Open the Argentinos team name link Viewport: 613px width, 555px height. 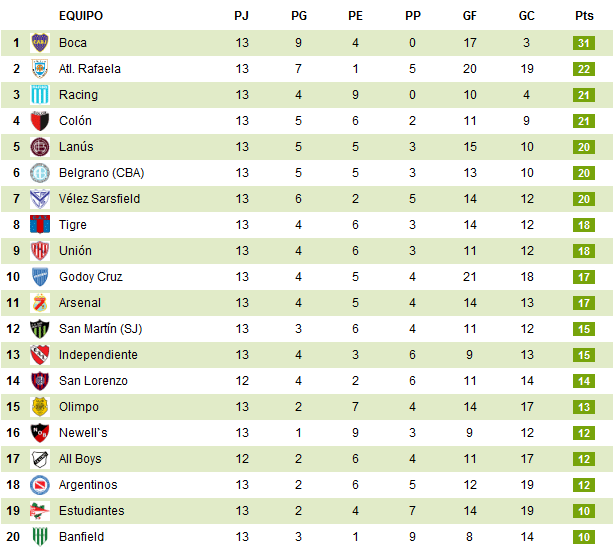coord(88,485)
